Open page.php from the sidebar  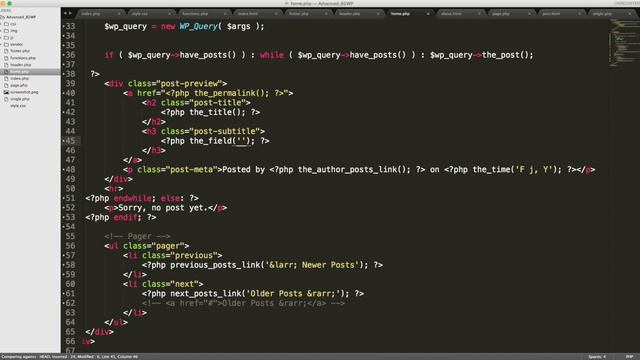pyautogui.click(x=19, y=85)
